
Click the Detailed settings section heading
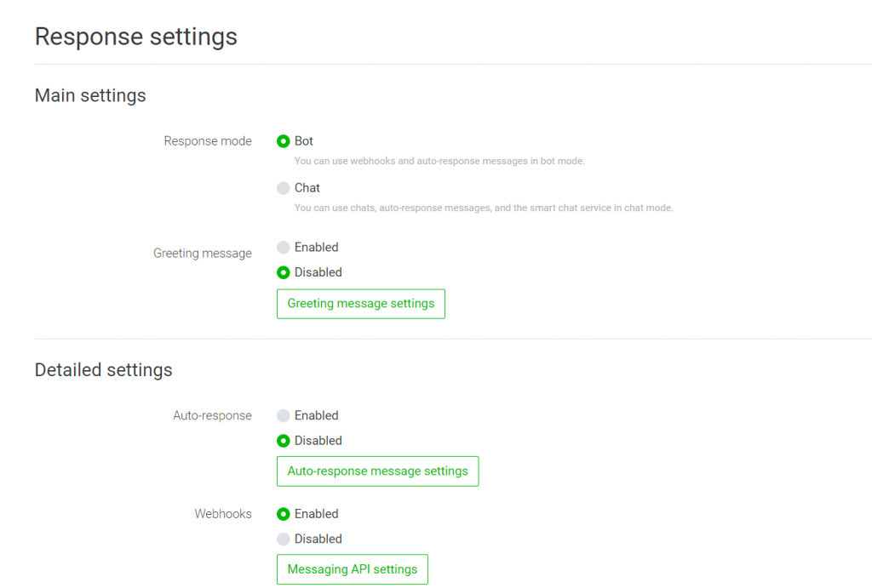[x=103, y=370]
